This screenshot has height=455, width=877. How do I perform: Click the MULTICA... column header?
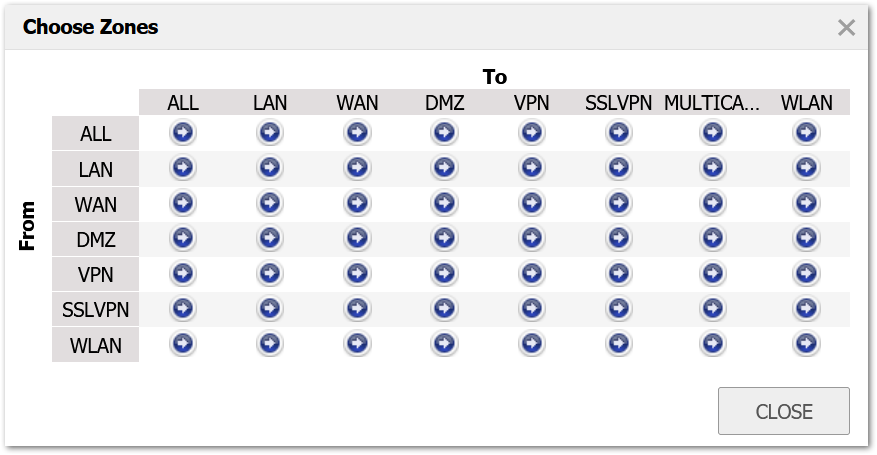tap(712, 103)
